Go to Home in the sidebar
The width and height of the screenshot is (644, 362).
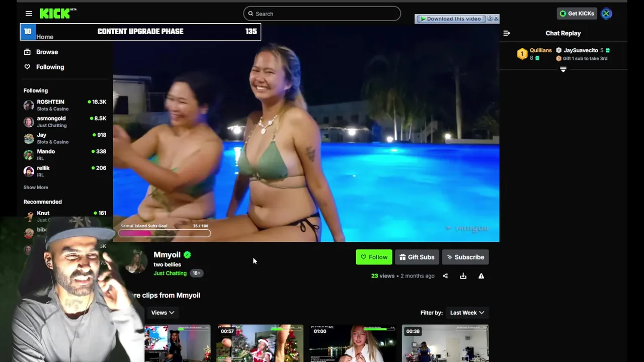(44, 37)
